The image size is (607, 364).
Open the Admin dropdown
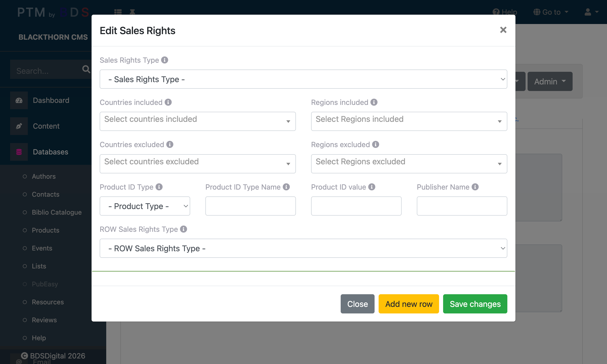pyautogui.click(x=550, y=81)
